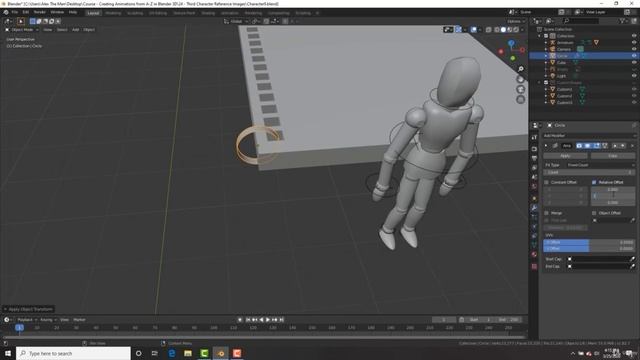
Task: Click the current frame marker in timeline
Action: [x=19, y=328]
